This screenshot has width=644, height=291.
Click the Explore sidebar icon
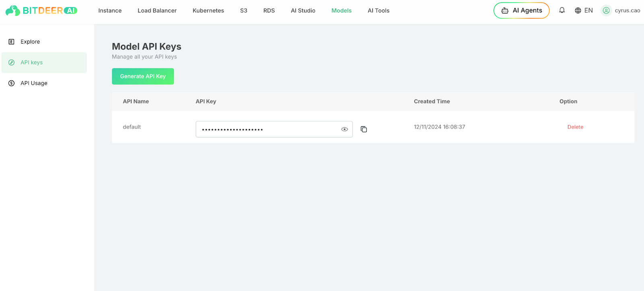pos(12,42)
